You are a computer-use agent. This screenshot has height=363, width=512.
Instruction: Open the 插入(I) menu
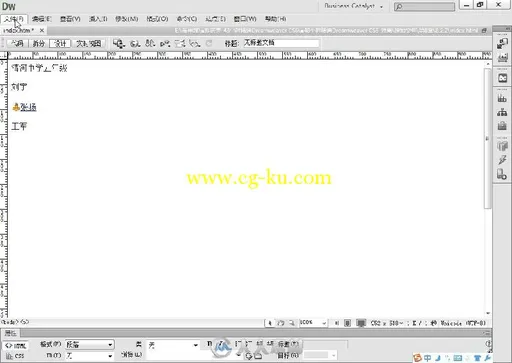point(98,19)
